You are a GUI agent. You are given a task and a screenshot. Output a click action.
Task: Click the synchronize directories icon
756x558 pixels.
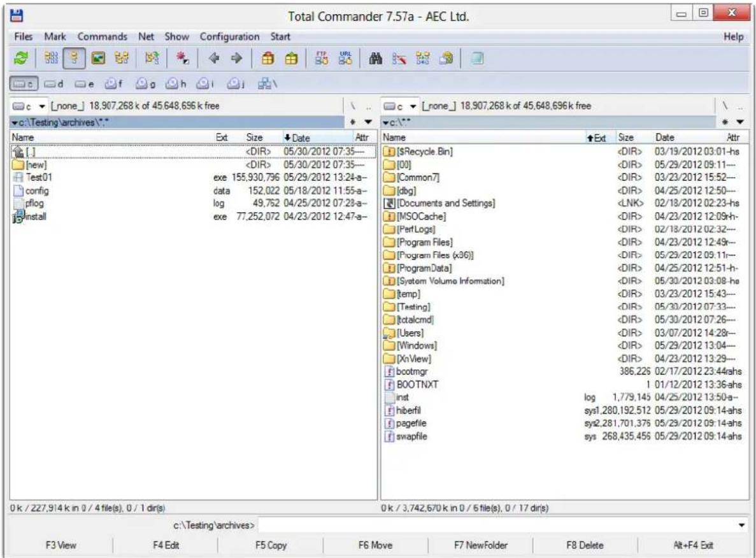tap(423, 59)
